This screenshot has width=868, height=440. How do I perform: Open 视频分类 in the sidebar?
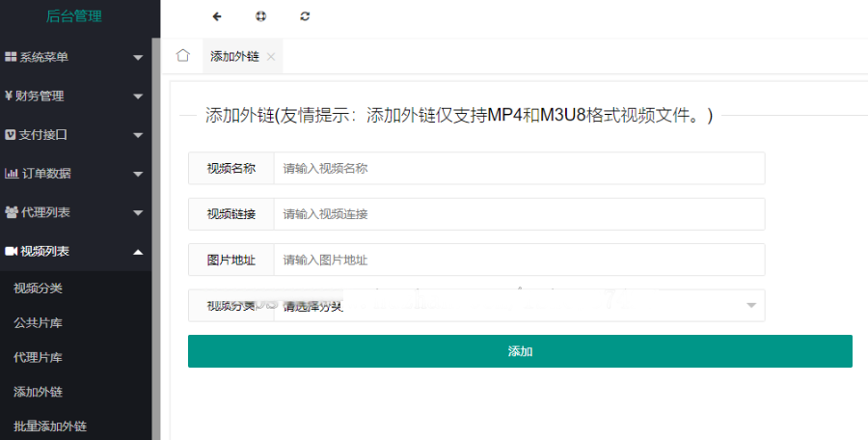click(x=39, y=289)
